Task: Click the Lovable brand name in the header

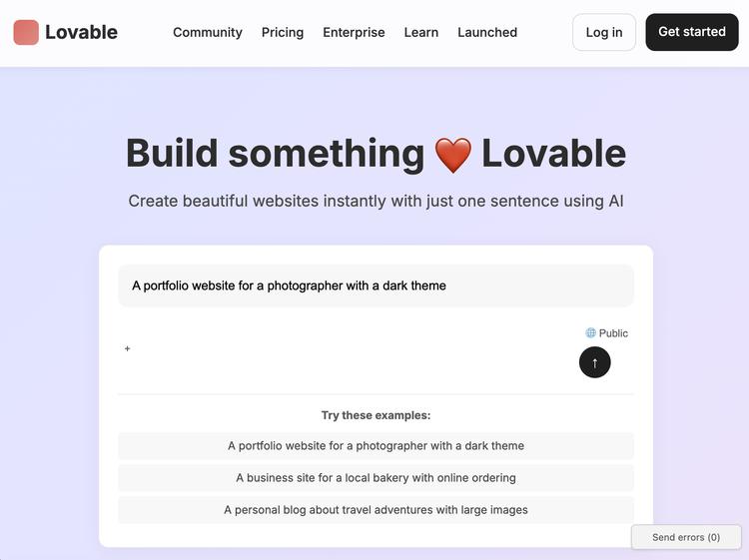Action: tap(81, 32)
